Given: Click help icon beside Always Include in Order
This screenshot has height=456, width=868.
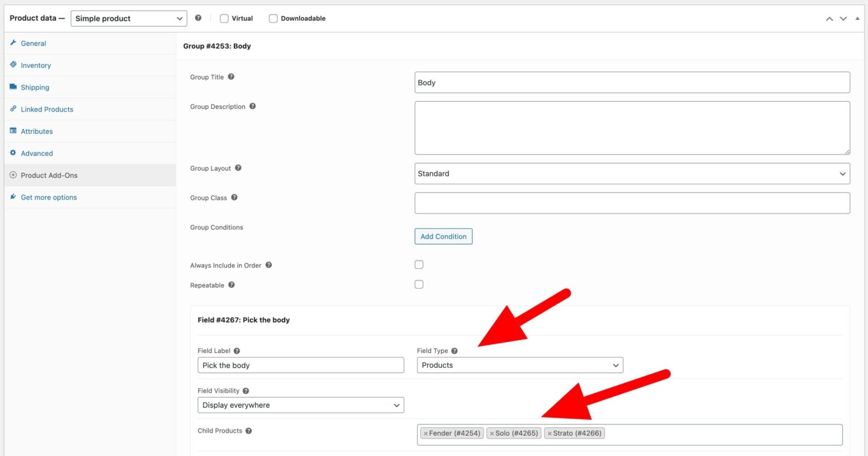Looking at the screenshot, I should coord(269,265).
